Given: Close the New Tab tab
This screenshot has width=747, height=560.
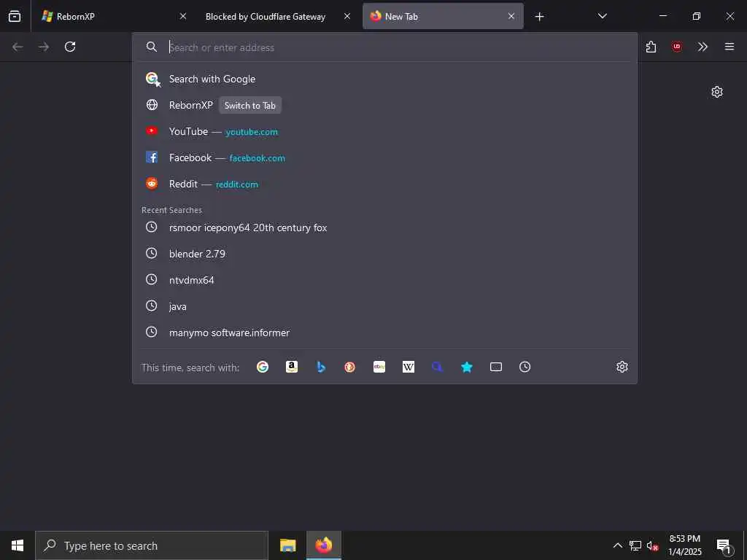Looking at the screenshot, I should click(511, 16).
